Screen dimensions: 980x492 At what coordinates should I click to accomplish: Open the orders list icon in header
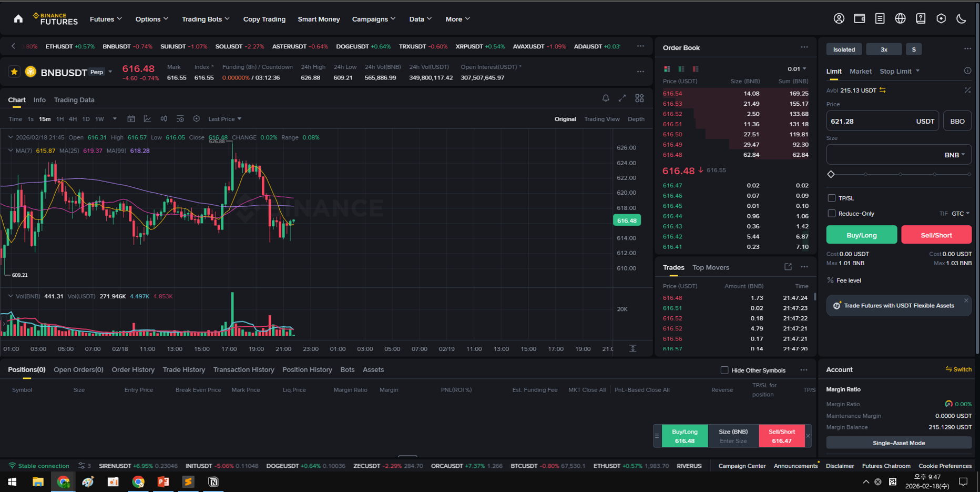[x=880, y=18]
